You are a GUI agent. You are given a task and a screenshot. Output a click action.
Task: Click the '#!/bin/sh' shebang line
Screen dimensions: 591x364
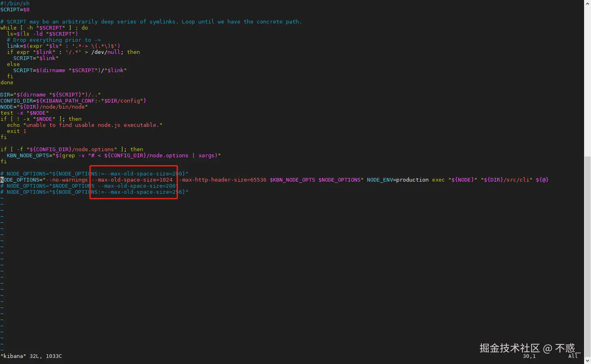coord(15,3)
